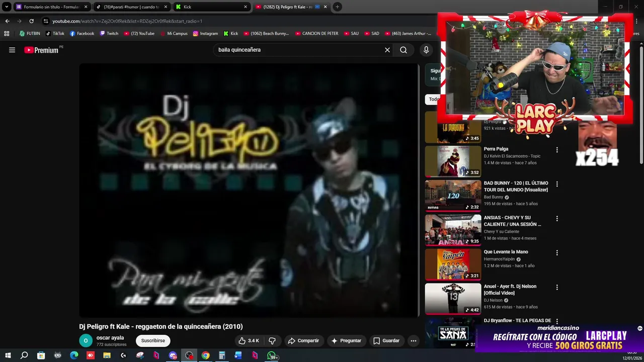This screenshot has width=644, height=362.
Task: Open new tab with plus button
Action: point(337,7)
